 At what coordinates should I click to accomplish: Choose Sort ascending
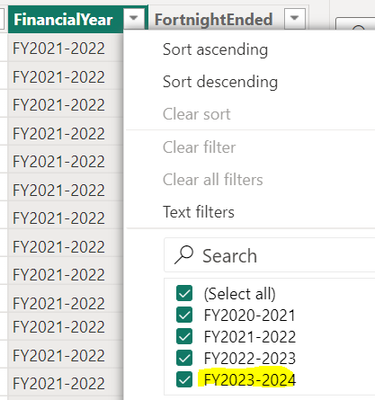[x=215, y=50]
